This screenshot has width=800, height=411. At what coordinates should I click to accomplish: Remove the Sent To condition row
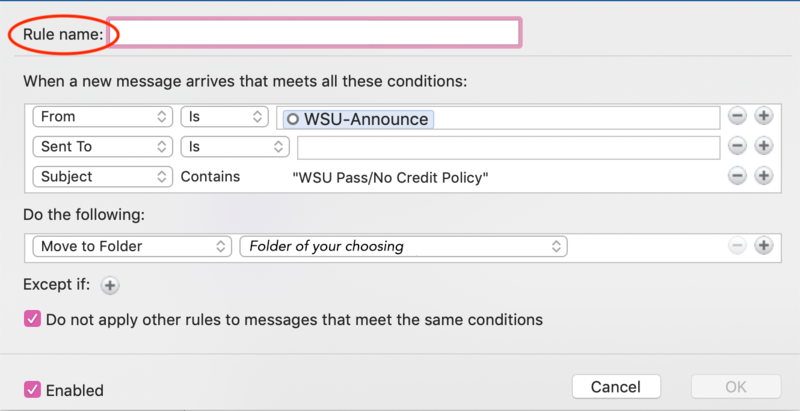tap(737, 146)
